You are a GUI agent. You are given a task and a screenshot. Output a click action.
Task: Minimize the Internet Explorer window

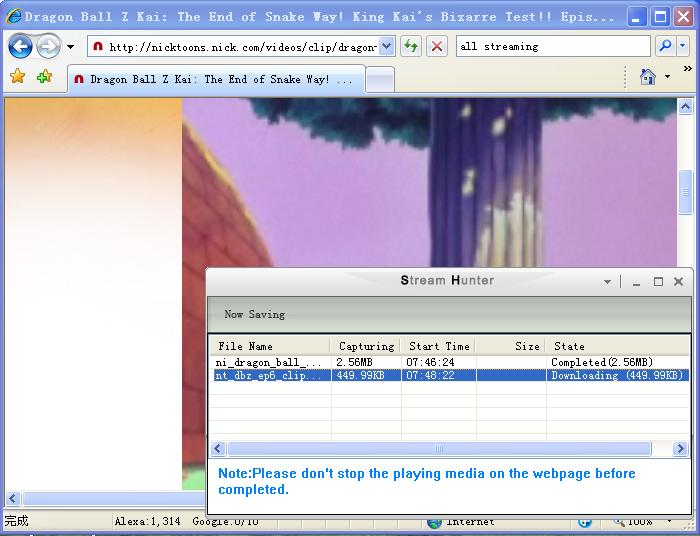(637, 17)
